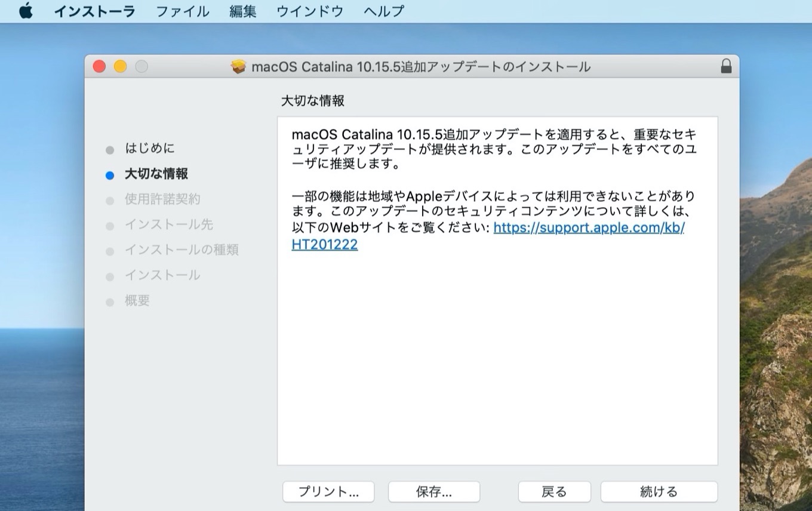The width and height of the screenshot is (812, 511).
Task: Open the ファイル menu
Action: click(183, 11)
